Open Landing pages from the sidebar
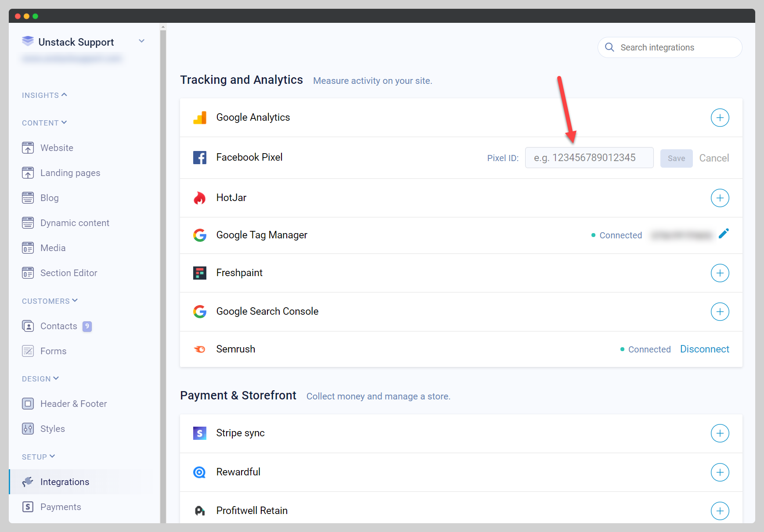 click(70, 173)
